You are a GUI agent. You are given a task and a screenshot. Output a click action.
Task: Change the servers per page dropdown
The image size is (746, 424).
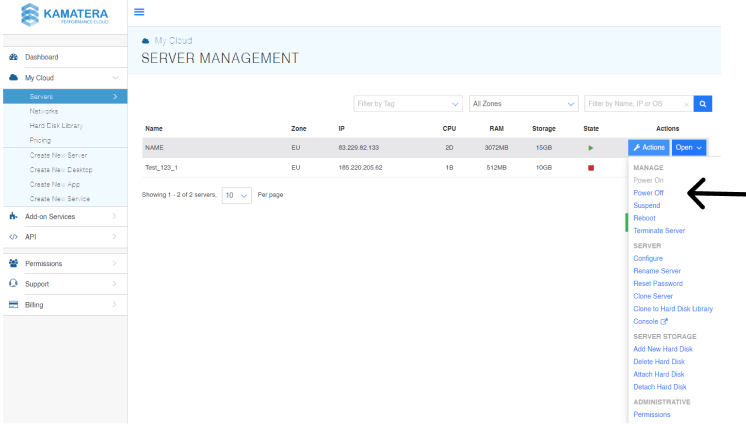pos(236,194)
